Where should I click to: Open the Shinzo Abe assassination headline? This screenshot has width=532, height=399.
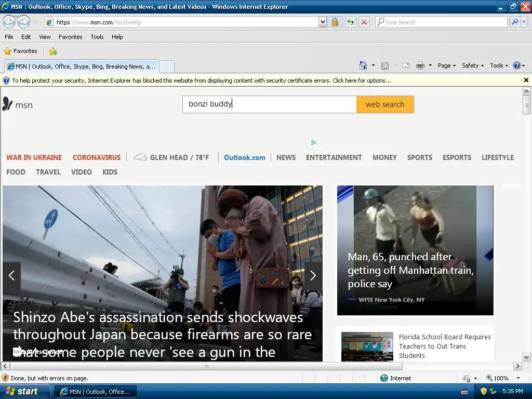162,335
